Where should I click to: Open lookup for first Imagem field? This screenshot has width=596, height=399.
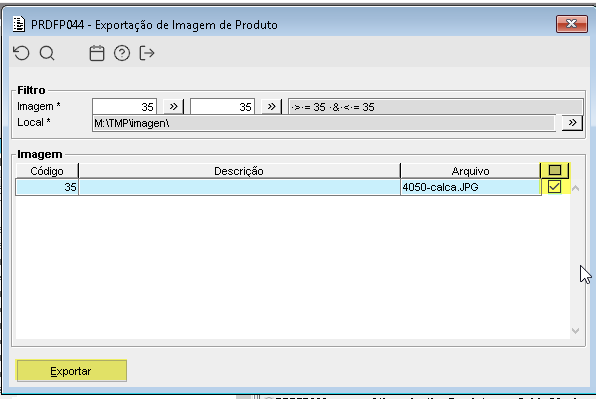pos(173,106)
